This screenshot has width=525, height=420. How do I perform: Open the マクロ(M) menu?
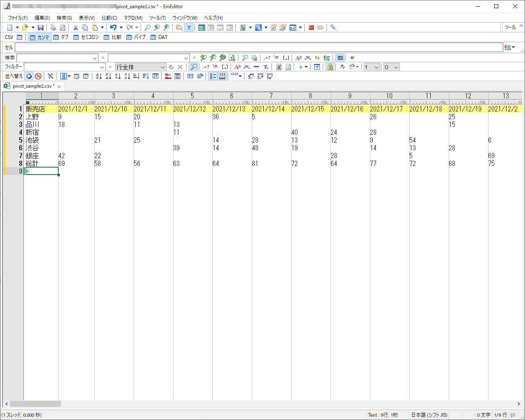tap(133, 18)
